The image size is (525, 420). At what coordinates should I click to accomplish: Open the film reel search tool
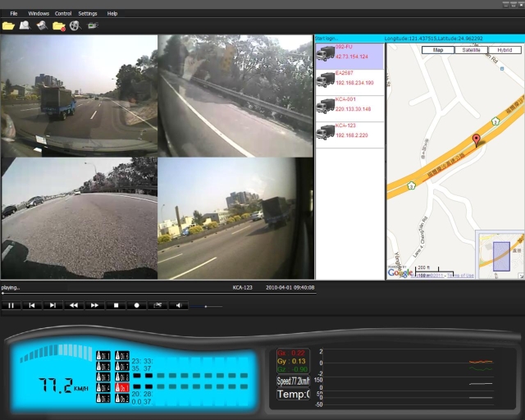[75, 25]
